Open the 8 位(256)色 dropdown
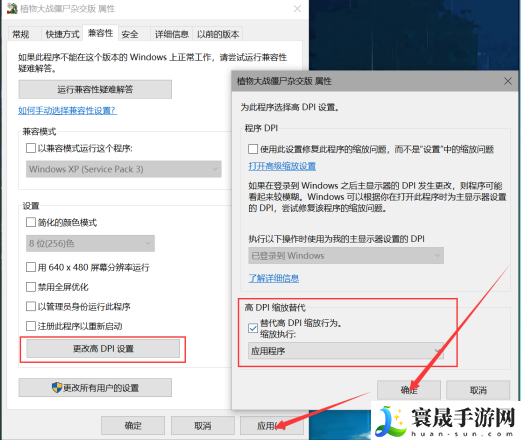This screenshot has height=440, width=521. pos(90,243)
